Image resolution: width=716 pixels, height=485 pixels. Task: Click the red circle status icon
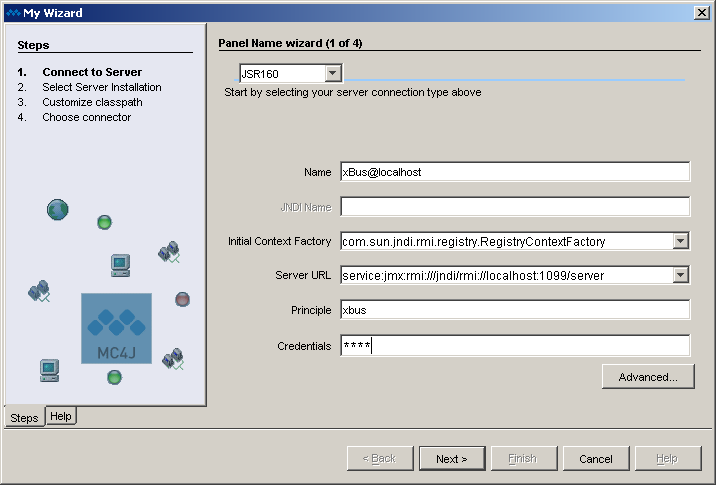coord(182,299)
